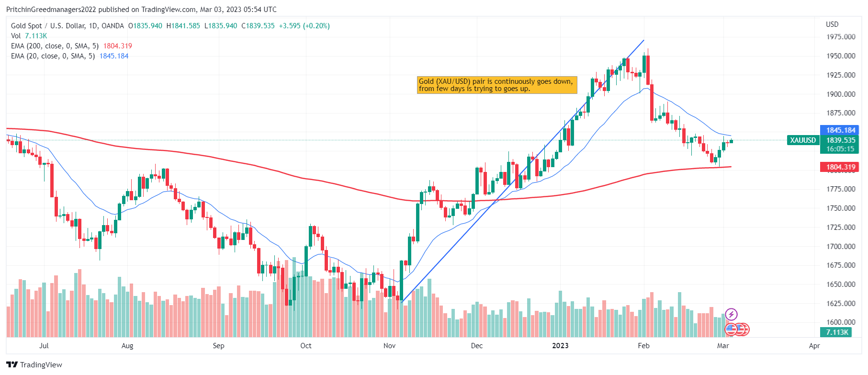Click the red 1804.319 value in EMA 200 legend
This screenshot has width=868, height=375.
point(118,46)
